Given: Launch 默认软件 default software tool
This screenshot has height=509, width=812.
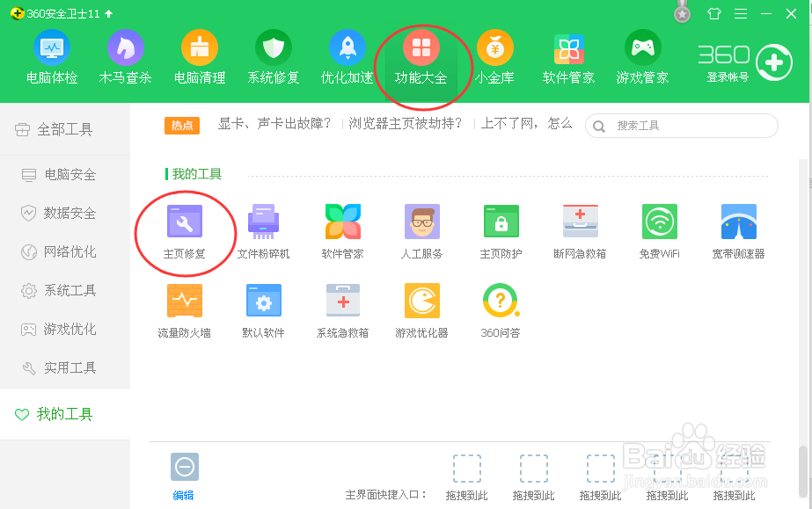Looking at the screenshot, I should [x=263, y=311].
